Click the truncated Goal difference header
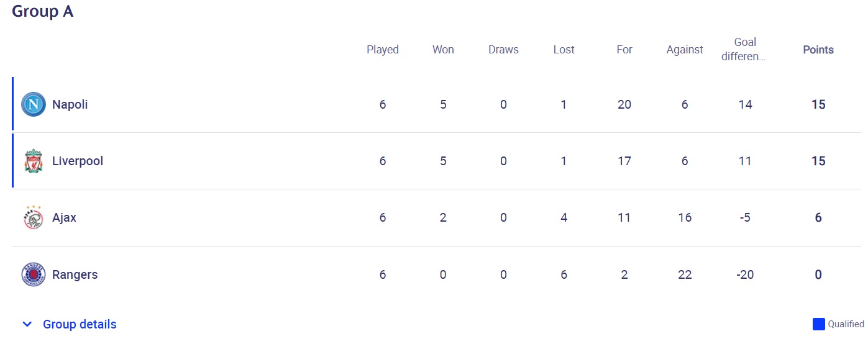 coord(744,49)
